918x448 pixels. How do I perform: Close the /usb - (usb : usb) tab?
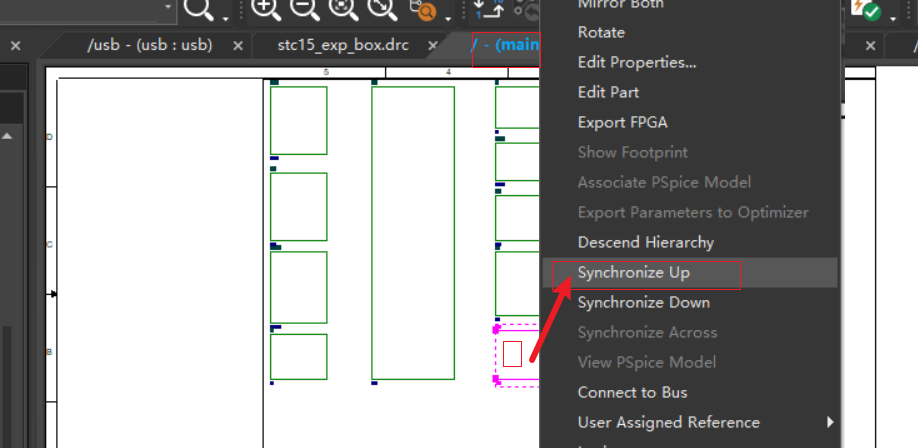pyautogui.click(x=238, y=46)
